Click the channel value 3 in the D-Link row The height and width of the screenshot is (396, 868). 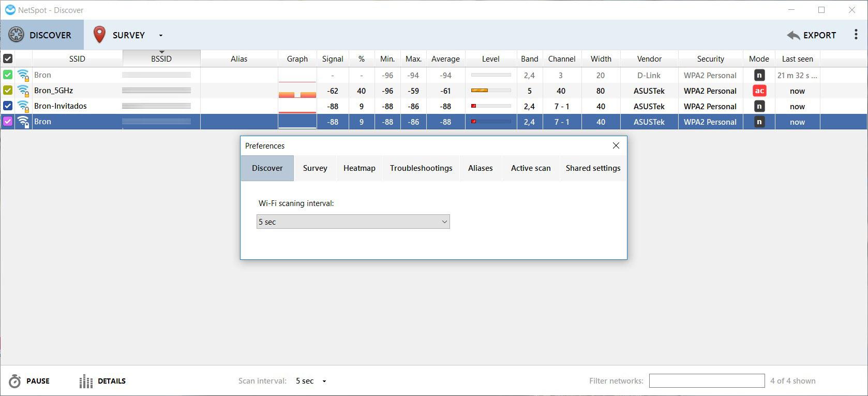561,76
